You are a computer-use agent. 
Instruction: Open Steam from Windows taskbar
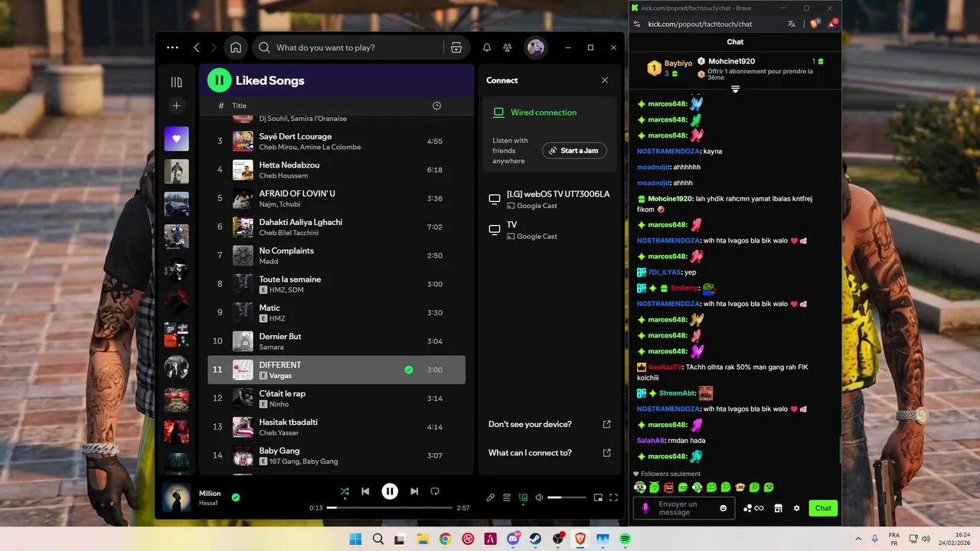point(535,539)
